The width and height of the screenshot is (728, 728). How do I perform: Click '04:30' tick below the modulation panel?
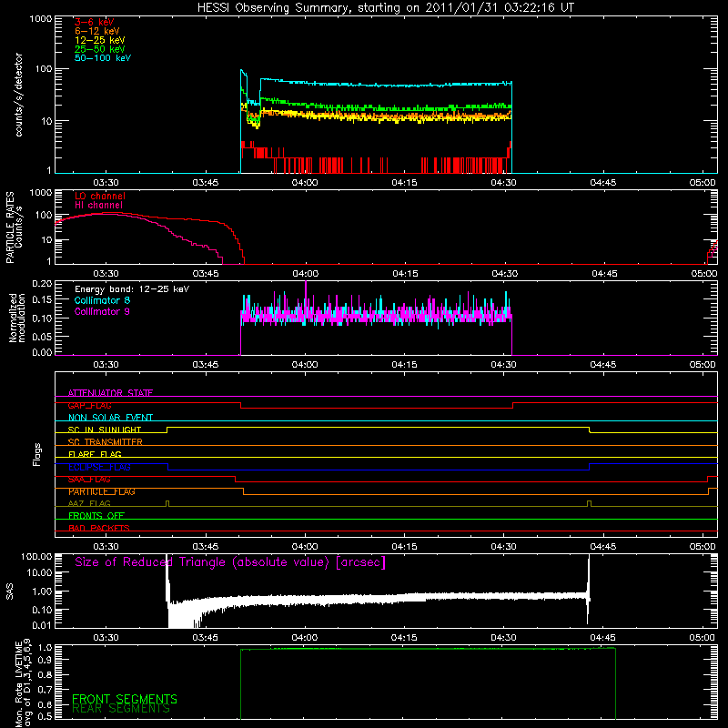pos(504,365)
